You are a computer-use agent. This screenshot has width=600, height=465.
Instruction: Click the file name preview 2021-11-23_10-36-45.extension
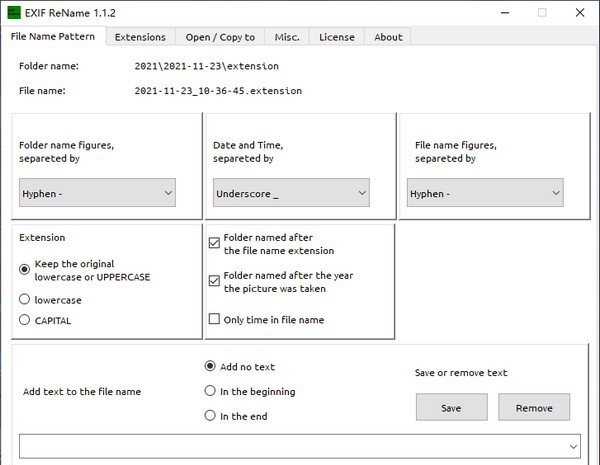(x=218, y=91)
